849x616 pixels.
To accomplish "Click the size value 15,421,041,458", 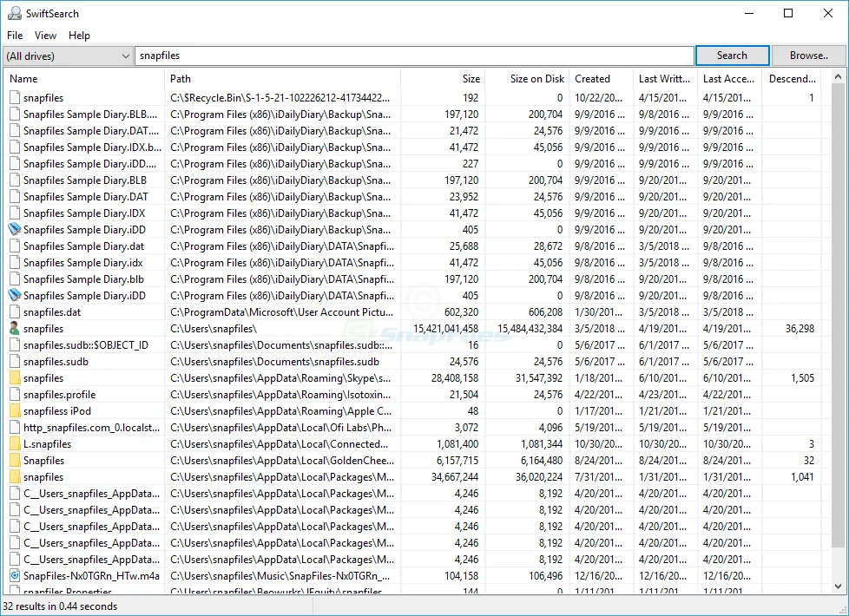I will click(x=445, y=329).
